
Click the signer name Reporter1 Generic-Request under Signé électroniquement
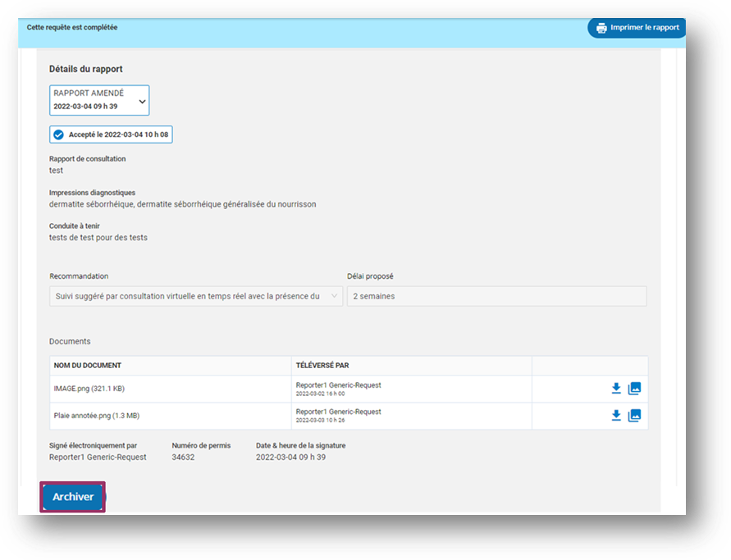(x=98, y=458)
